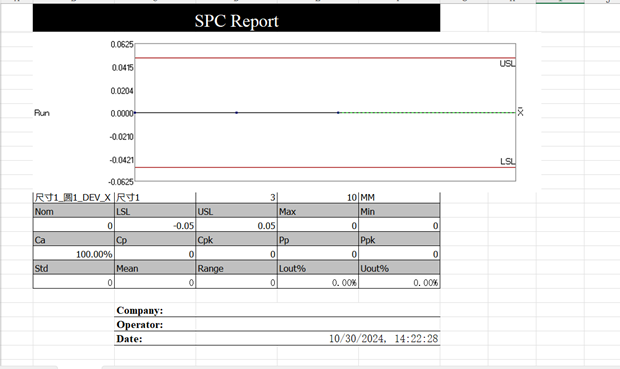Select the red USL line on chart
Viewport: 620px width, 369px height.
click(x=325, y=58)
